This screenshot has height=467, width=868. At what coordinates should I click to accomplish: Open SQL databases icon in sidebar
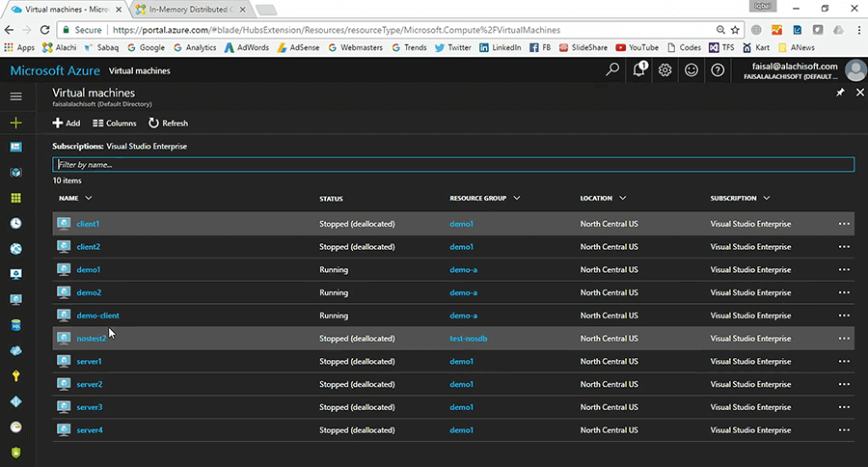[16, 325]
